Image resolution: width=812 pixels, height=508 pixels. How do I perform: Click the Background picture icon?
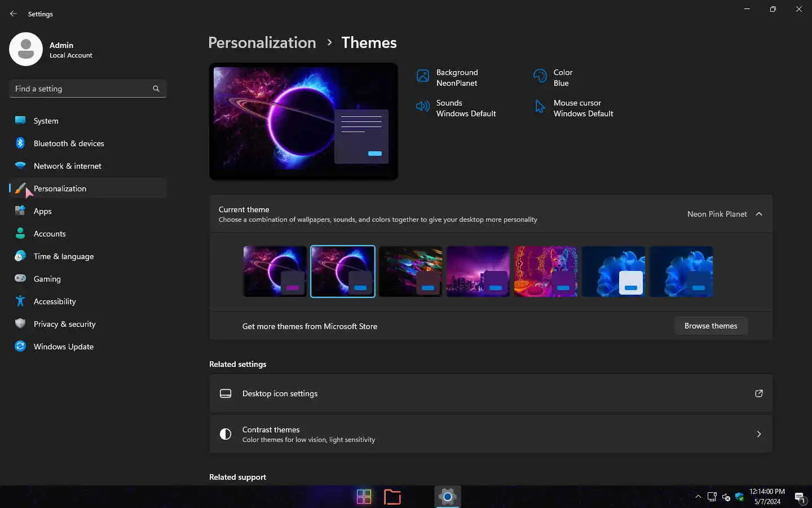click(423, 76)
